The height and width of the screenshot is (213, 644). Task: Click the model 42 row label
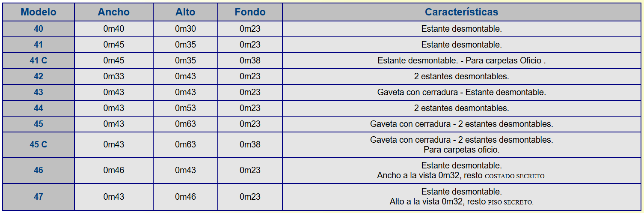(x=39, y=77)
